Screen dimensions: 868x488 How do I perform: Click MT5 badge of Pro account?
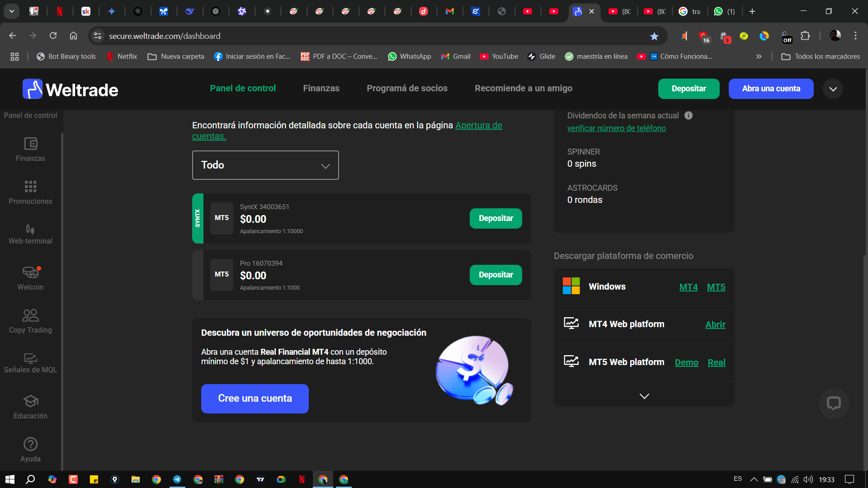(222, 274)
